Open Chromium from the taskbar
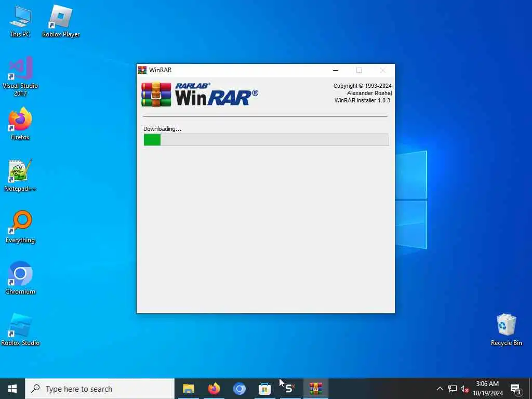532x399 pixels. [x=239, y=389]
